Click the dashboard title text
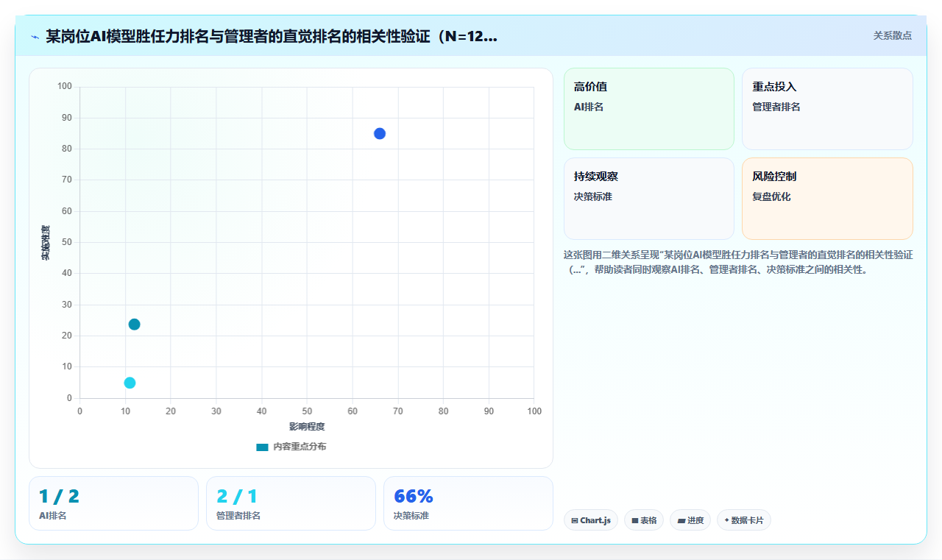Screen dimensions: 942x560 click(x=272, y=36)
